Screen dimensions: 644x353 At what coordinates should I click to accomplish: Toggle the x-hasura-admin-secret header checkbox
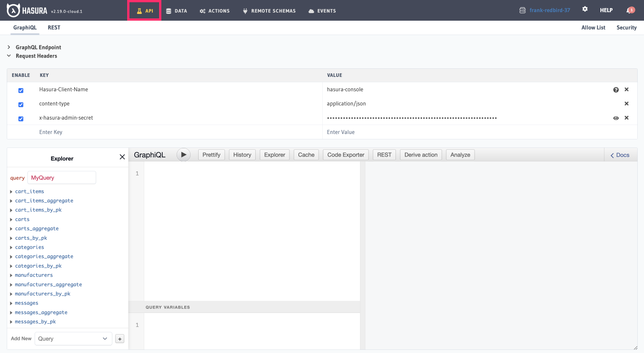click(21, 119)
